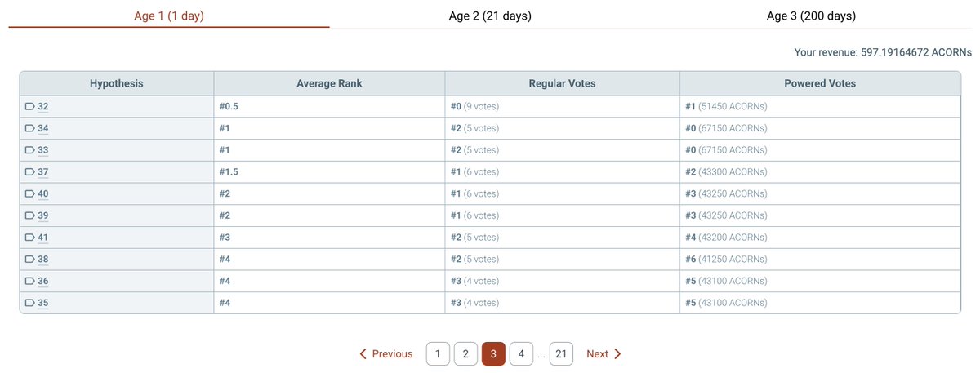
Task: Click the tag icon beside hypothesis 41
Action: (x=30, y=238)
